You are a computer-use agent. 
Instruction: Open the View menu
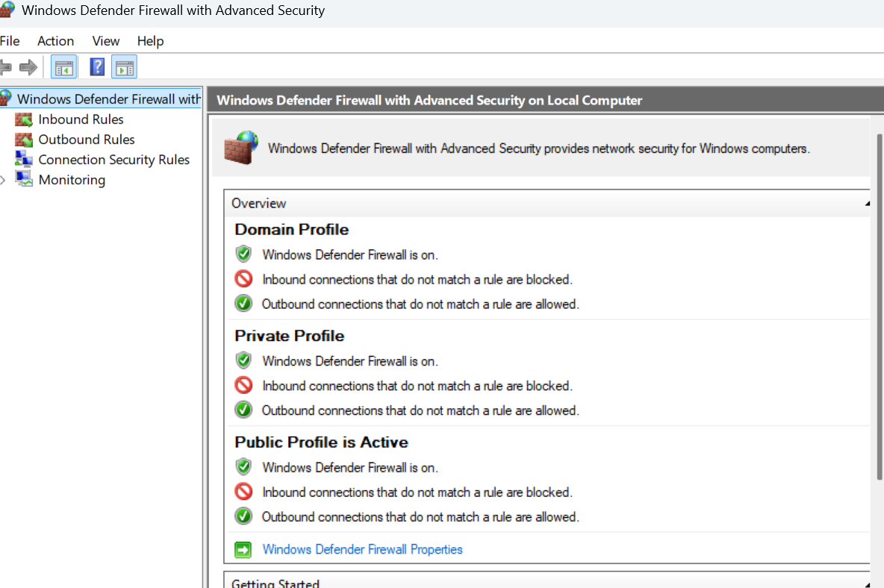[x=106, y=41]
